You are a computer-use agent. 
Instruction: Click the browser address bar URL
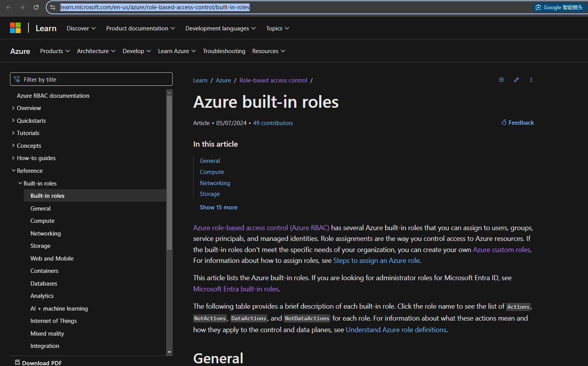point(155,7)
